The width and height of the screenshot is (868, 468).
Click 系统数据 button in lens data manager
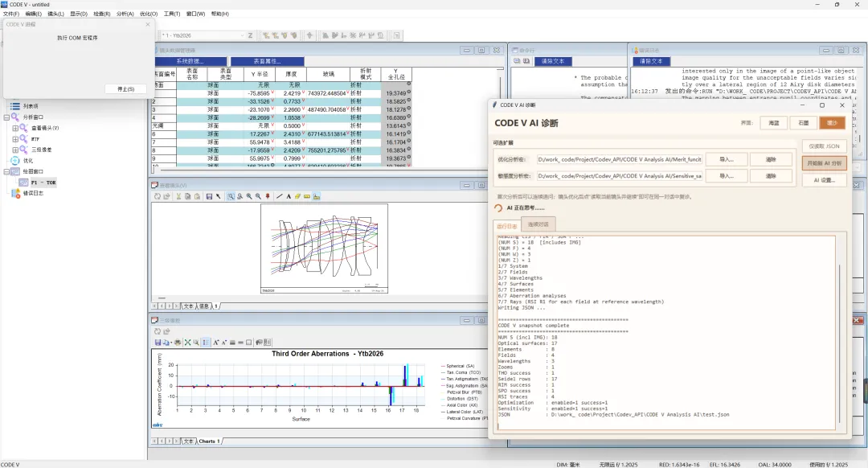[190, 61]
